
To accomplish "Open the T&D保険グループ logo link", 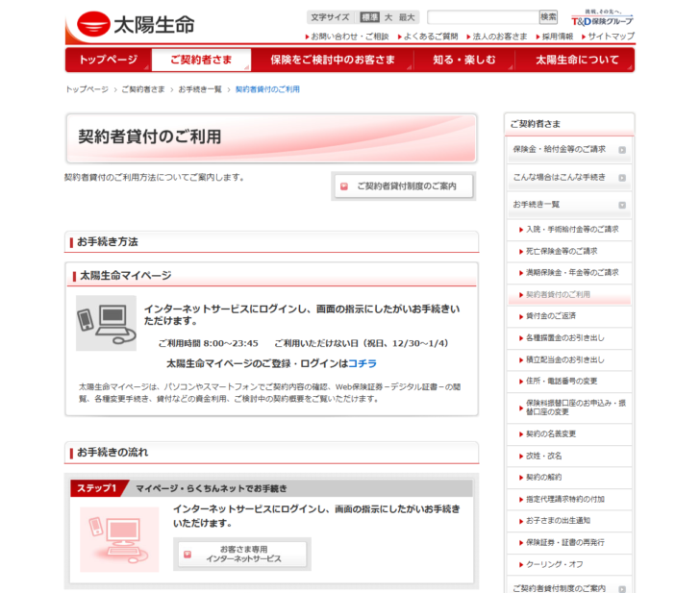I will 602,18.
